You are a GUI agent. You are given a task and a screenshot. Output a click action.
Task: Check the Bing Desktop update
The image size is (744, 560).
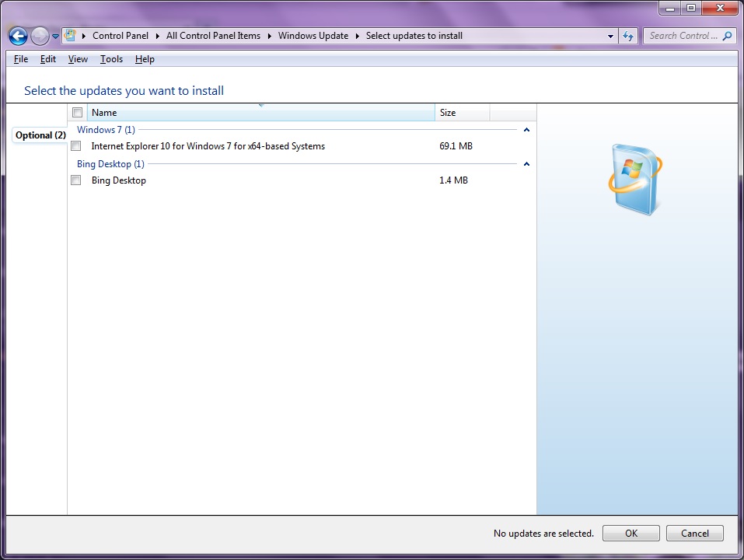(x=76, y=180)
